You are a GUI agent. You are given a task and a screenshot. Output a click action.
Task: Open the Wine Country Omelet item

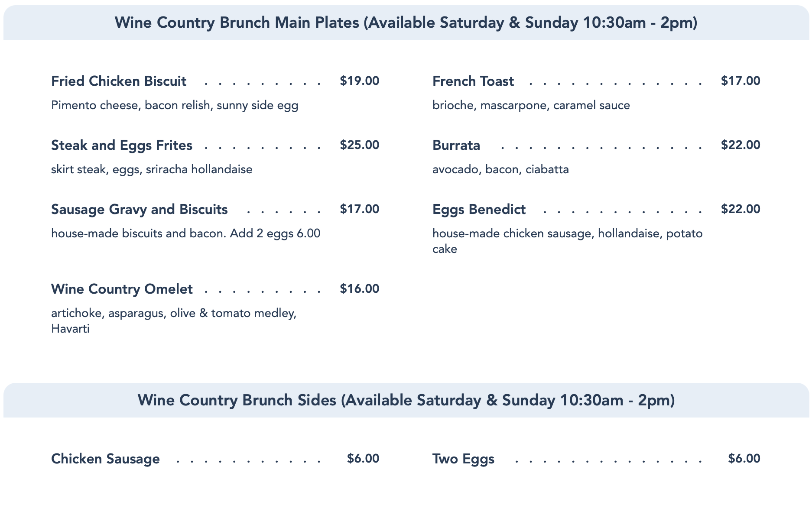122,289
